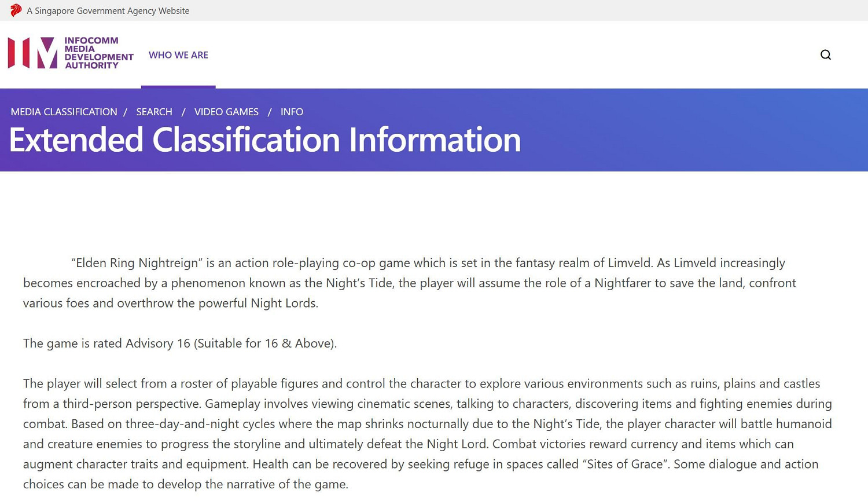Click "(Suitable for 16 & Above)" text

coord(265,343)
